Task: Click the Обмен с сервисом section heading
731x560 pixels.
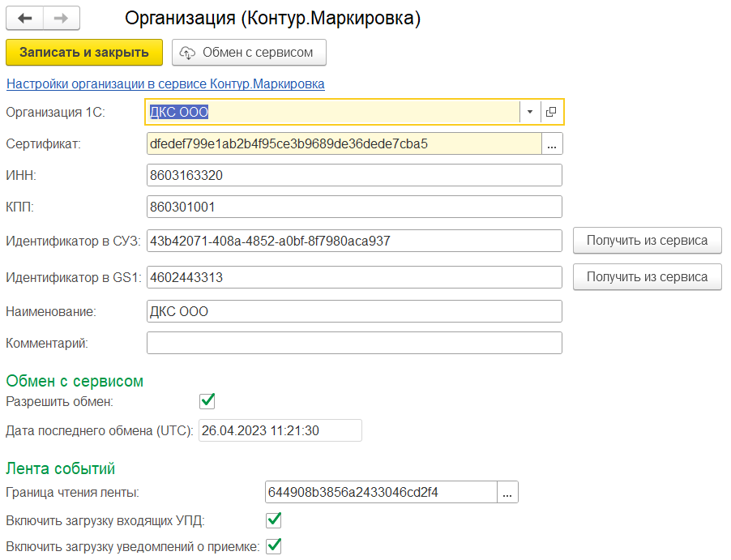Action: point(75,381)
